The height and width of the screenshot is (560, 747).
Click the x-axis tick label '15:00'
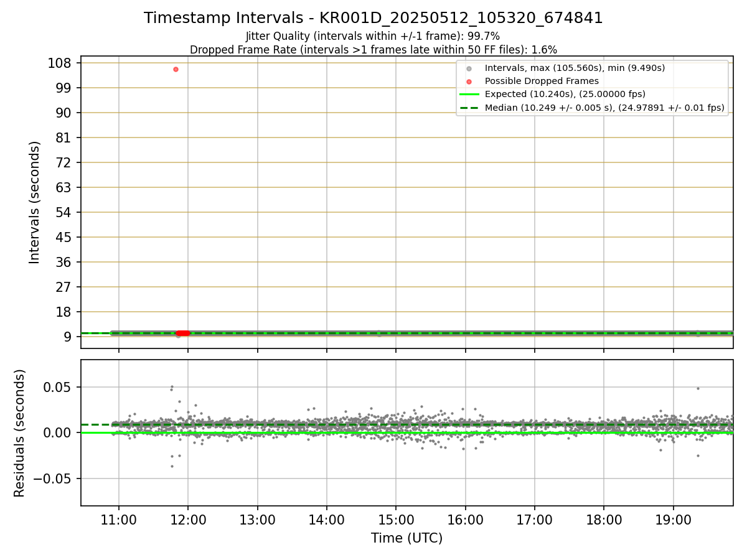click(396, 520)
